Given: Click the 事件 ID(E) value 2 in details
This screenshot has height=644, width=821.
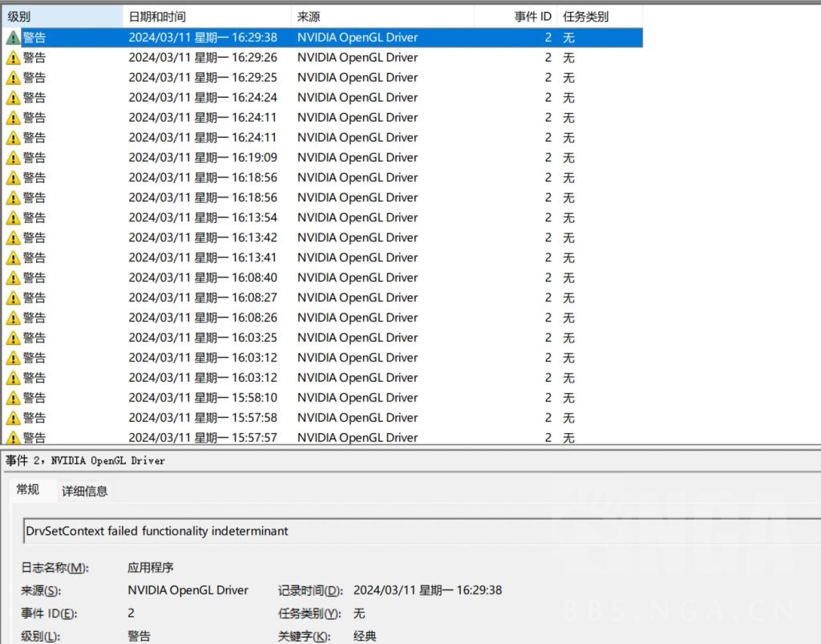Looking at the screenshot, I should coord(131,613).
